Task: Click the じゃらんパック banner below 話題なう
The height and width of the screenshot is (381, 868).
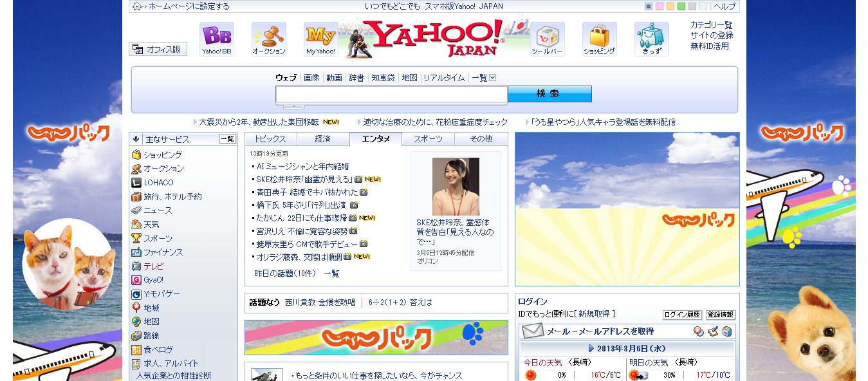Action: tap(376, 337)
